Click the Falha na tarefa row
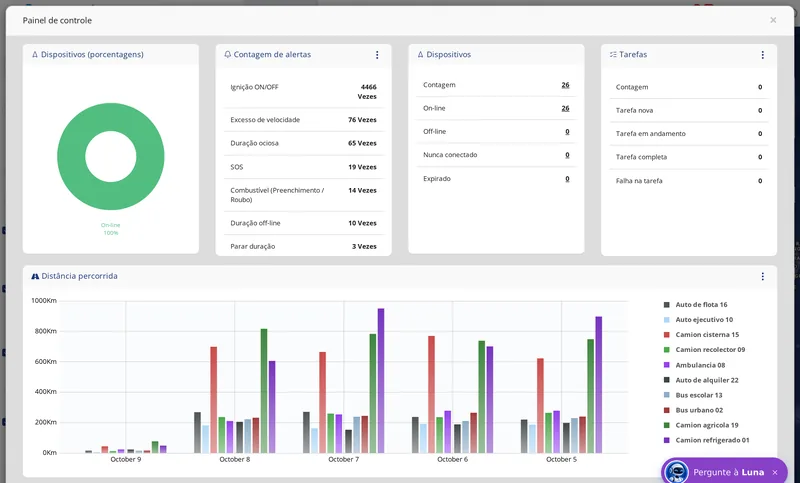 tap(689, 181)
